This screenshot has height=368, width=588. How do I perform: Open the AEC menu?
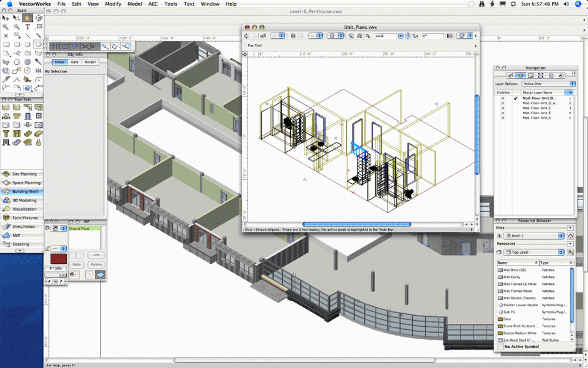pos(153,4)
